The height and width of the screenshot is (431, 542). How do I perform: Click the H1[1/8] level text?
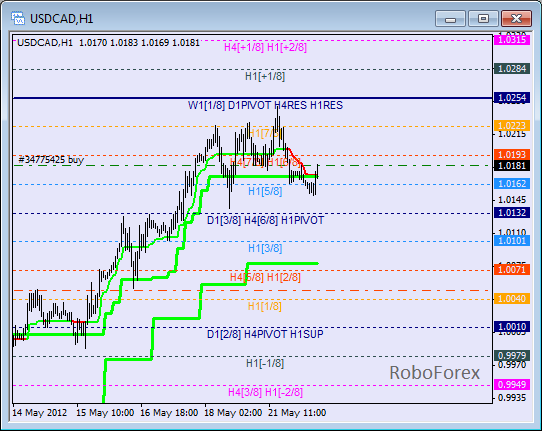(265, 306)
